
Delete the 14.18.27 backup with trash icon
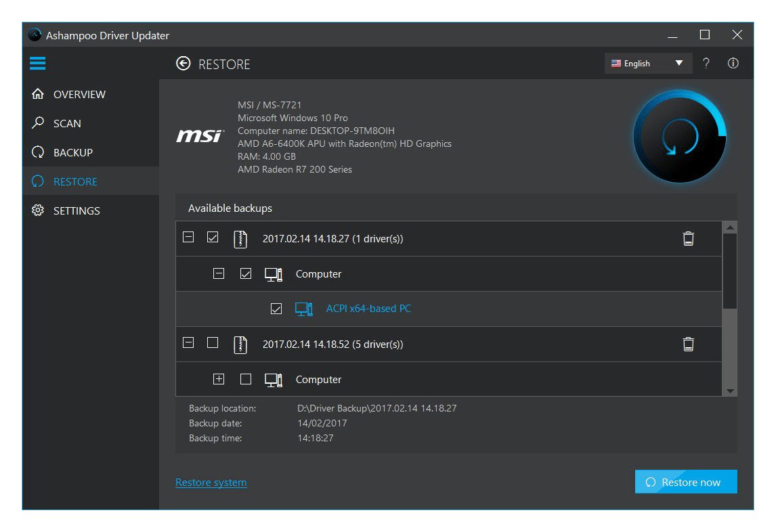click(689, 238)
